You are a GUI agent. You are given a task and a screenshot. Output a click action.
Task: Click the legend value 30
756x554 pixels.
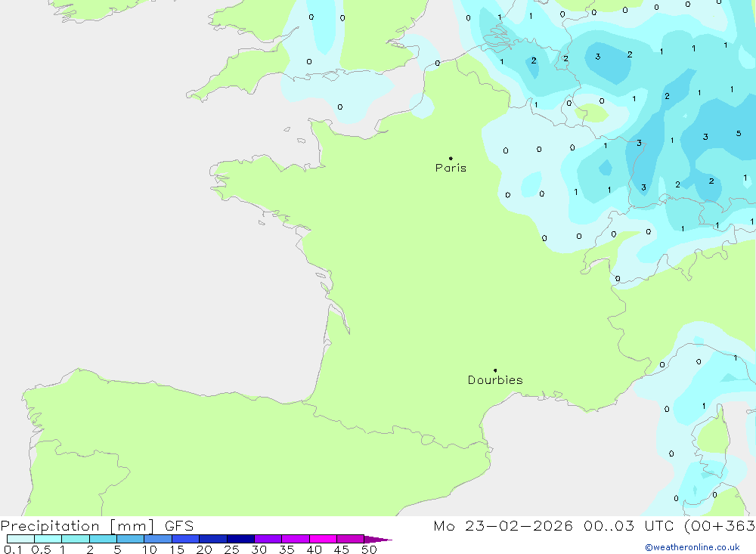[x=259, y=549]
